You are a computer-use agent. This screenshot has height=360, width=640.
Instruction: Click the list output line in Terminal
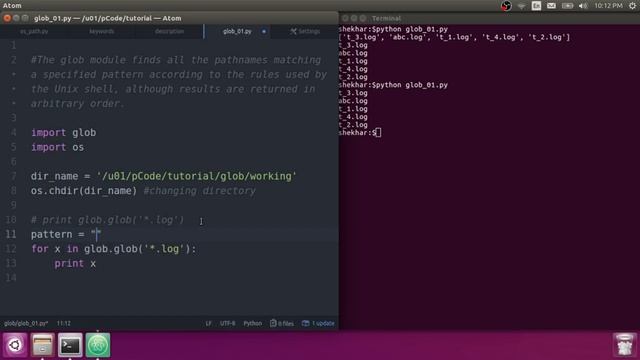[x=454, y=37]
